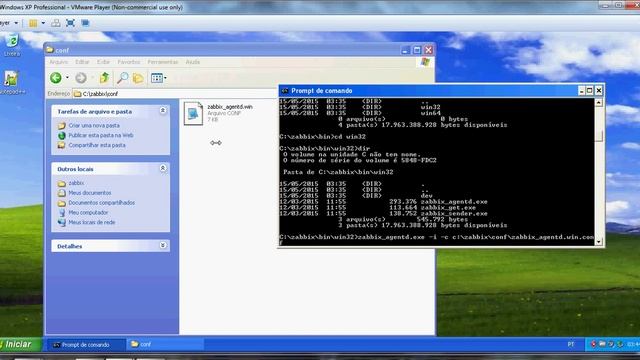Minimize the conf Explorer window
This screenshot has height=360, width=640.
(x=405, y=50)
